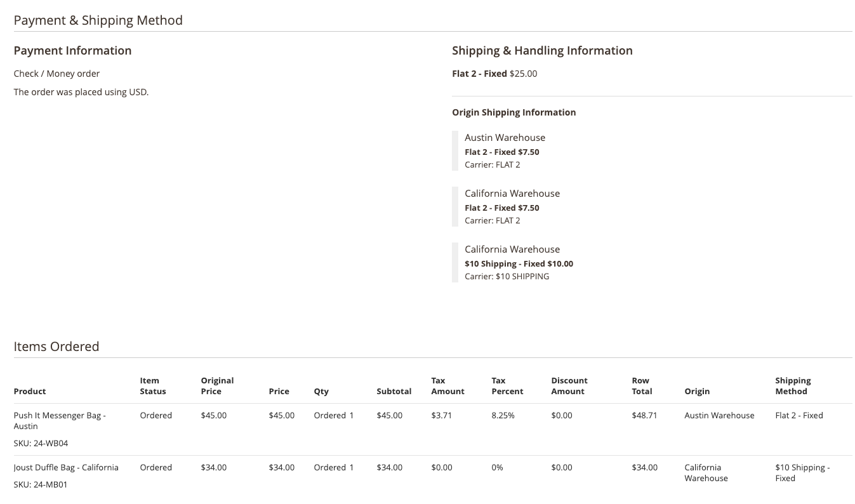
Task: Click the Shipping & Handling Information heading
Action: click(542, 50)
